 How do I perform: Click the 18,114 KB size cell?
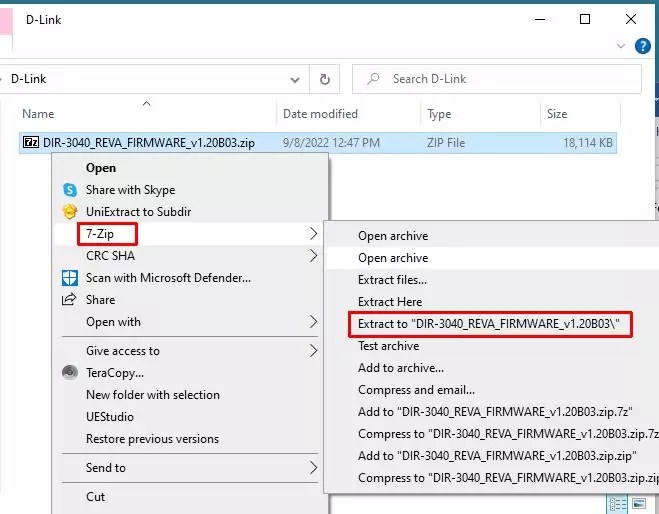(588, 143)
